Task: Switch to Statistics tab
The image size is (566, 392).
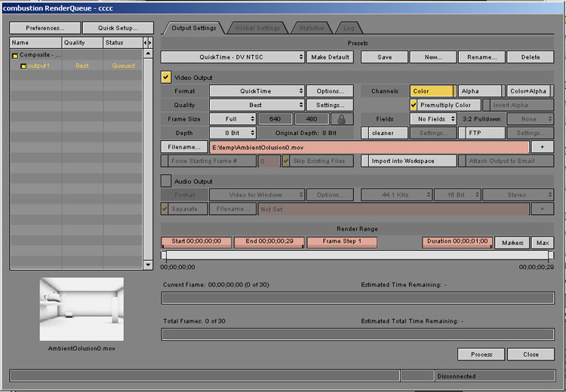Action: [x=312, y=28]
